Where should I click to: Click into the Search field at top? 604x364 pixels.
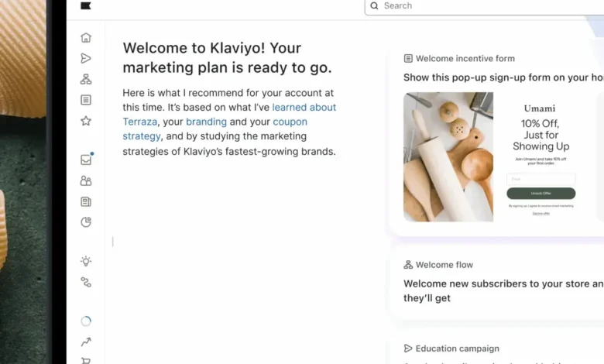click(480, 6)
